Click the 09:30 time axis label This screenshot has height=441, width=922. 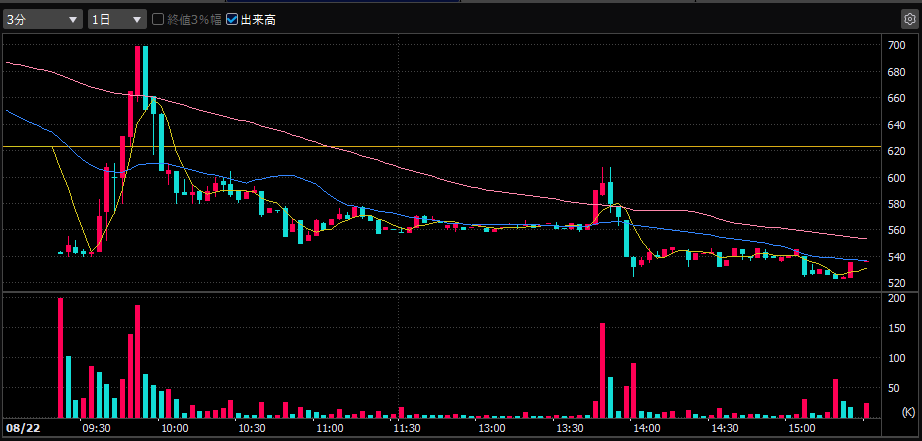click(96, 427)
